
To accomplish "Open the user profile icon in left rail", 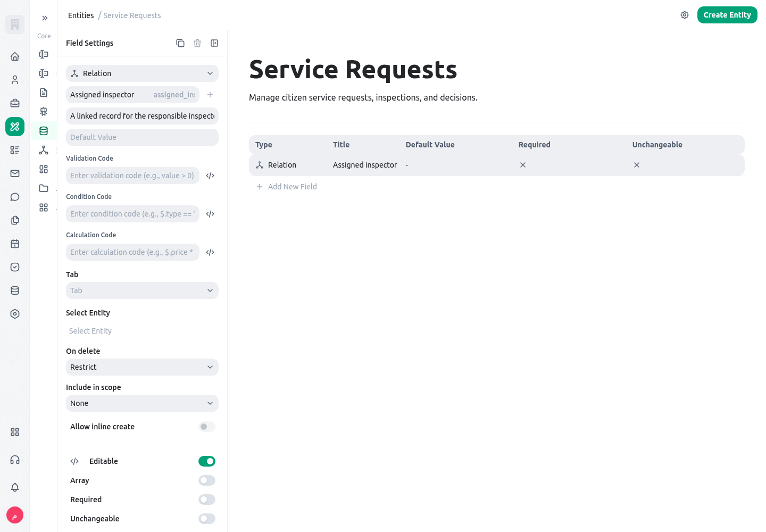I will (x=15, y=80).
